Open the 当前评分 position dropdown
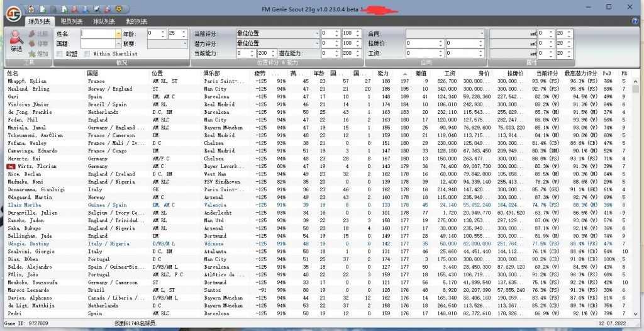Viewport: 644px width, 331px height. coord(316,33)
